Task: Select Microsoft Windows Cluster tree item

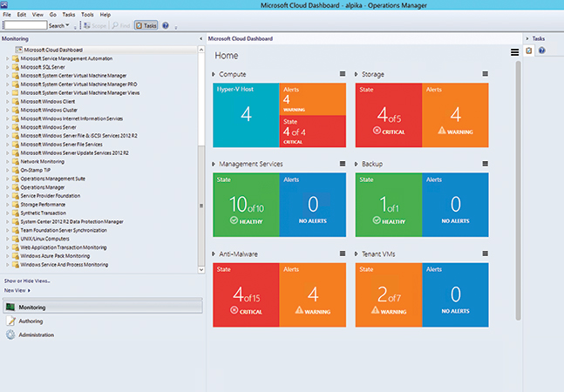Action: tap(49, 110)
